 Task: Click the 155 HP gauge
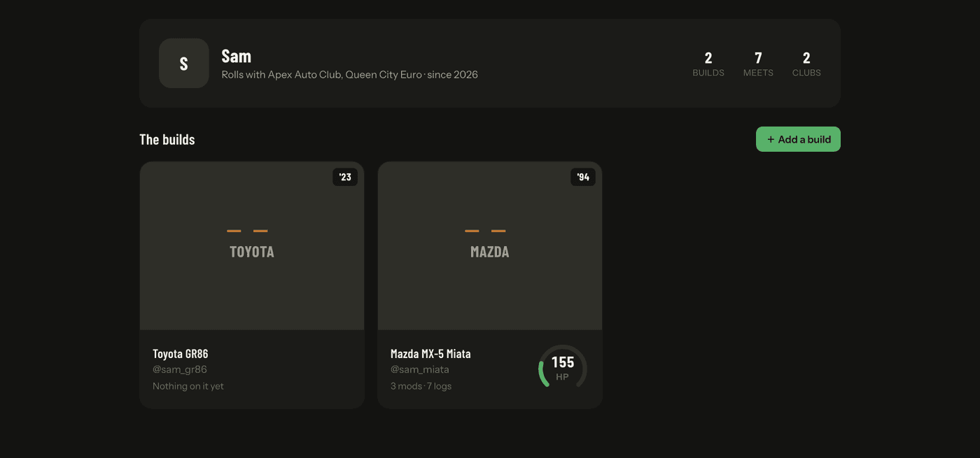(563, 368)
